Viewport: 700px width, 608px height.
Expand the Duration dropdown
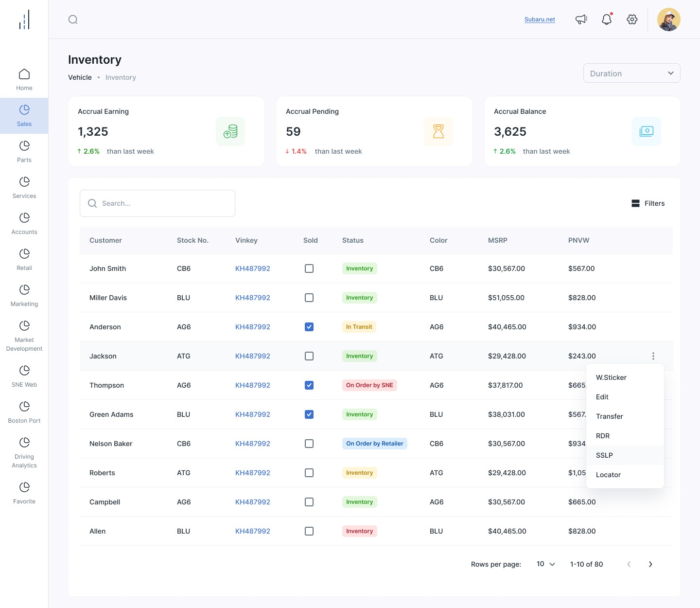632,73
